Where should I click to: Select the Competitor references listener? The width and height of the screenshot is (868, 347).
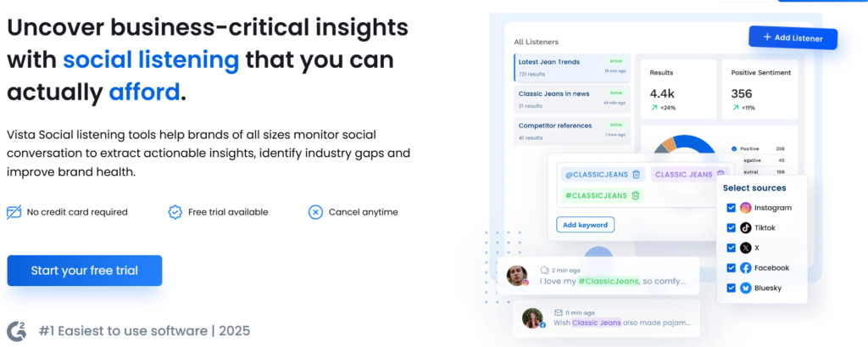pyautogui.click(x=572, y=131)
